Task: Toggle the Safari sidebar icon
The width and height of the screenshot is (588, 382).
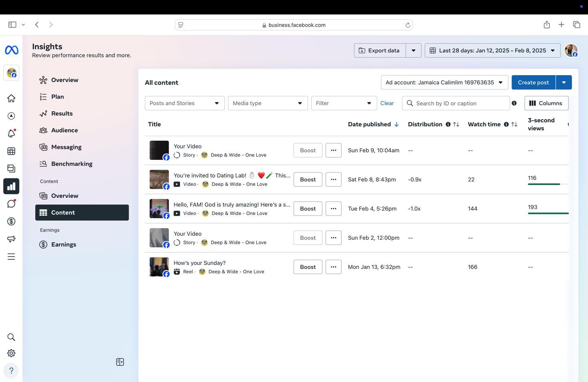Action: 12,24
